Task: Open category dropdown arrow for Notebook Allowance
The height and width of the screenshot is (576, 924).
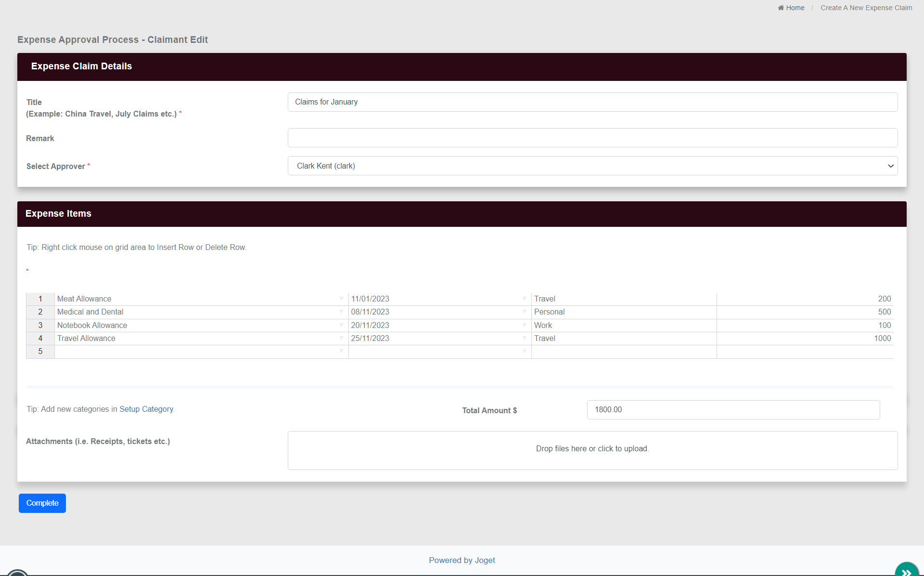Action: (x=341, y=325)
